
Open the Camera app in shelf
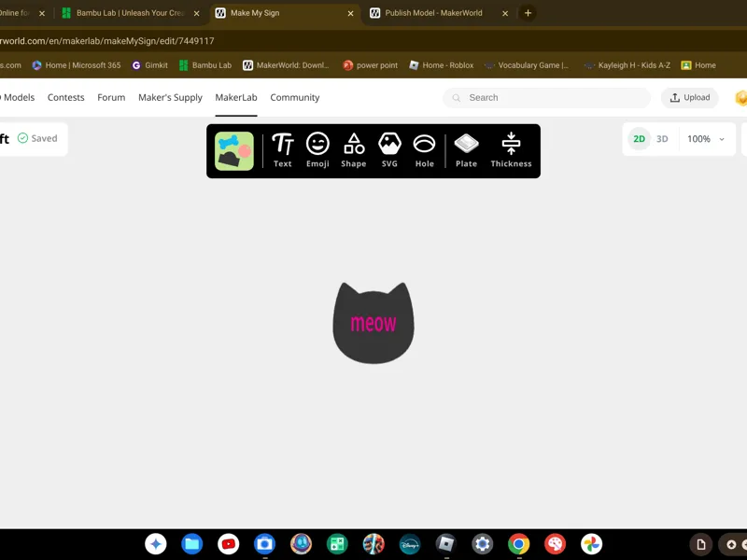[x=264, y=544]
